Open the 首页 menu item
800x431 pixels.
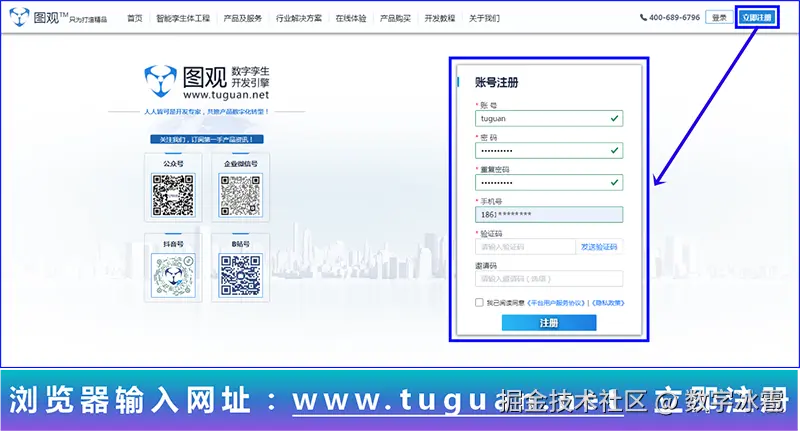[135, 18]
